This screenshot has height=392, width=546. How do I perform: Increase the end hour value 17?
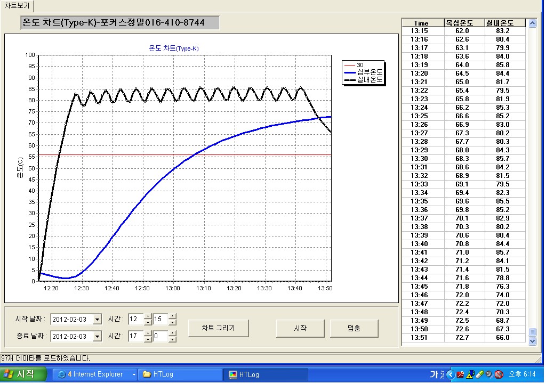click(148, 333)
